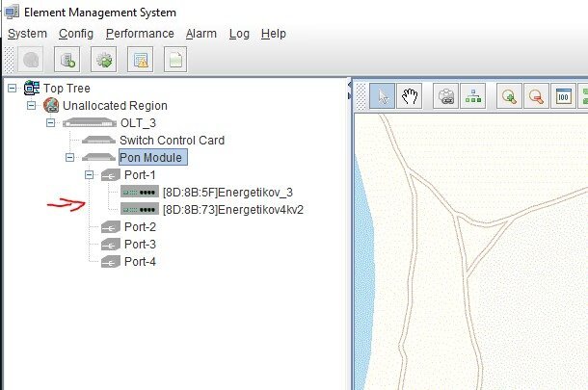This screenshot has height=390, width=588.
Task: Click the Port-1 port icon
Action: 111,175
